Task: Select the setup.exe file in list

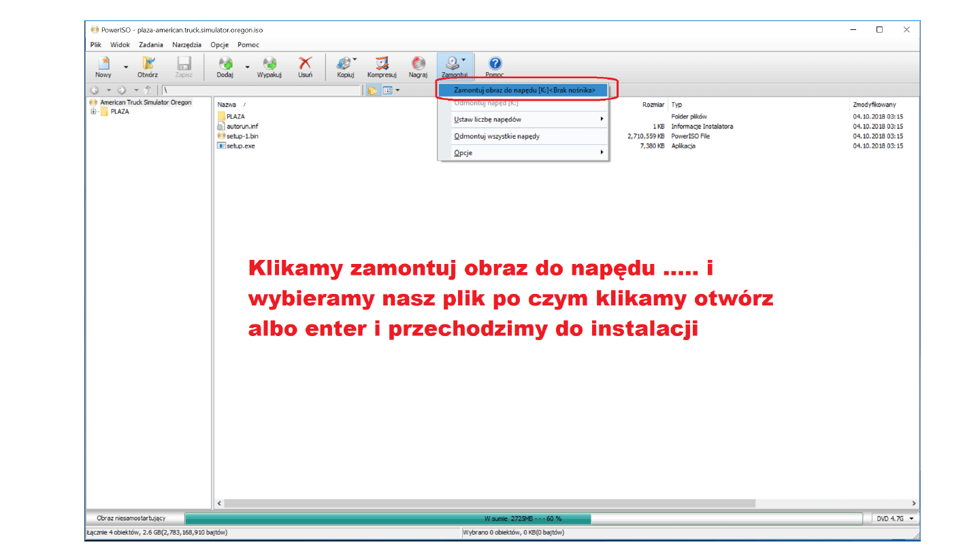Action: [240, 146]
